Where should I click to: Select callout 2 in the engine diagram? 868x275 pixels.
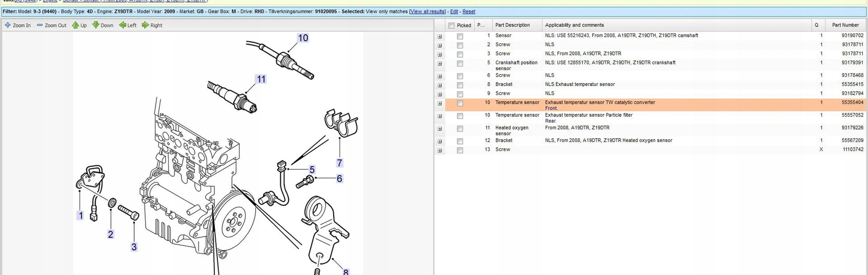click(x=110, y=234)
